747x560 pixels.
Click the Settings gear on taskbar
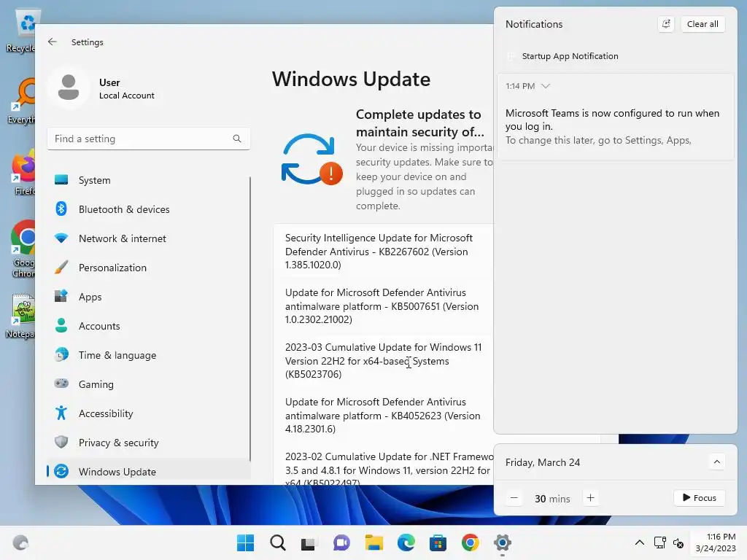(502, 542)
